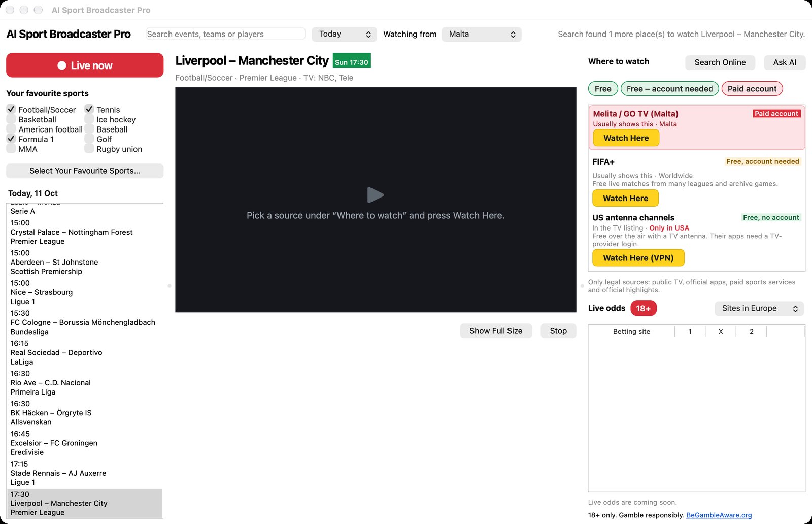
Task: Select Stade Rennais – AJ Auxerre match
Action: tap(85, 473)
